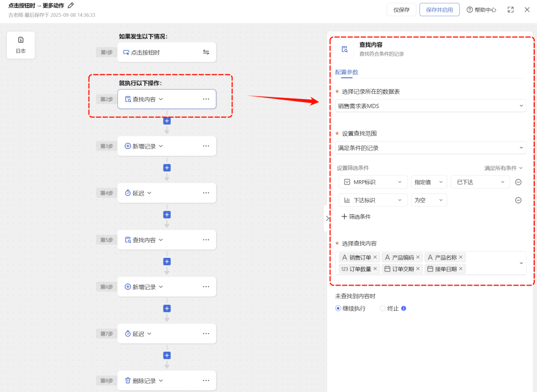
Task: Add a step after step 6 with plus button
Action: [x=167, y=309]
